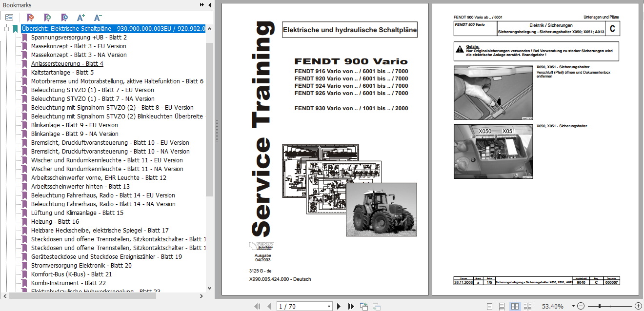This screenshot has width=644, height=311.
Task: Open bookmark Motorbremse und Motorabstellung - Blatt 6
Action: [x=118, y=81]
